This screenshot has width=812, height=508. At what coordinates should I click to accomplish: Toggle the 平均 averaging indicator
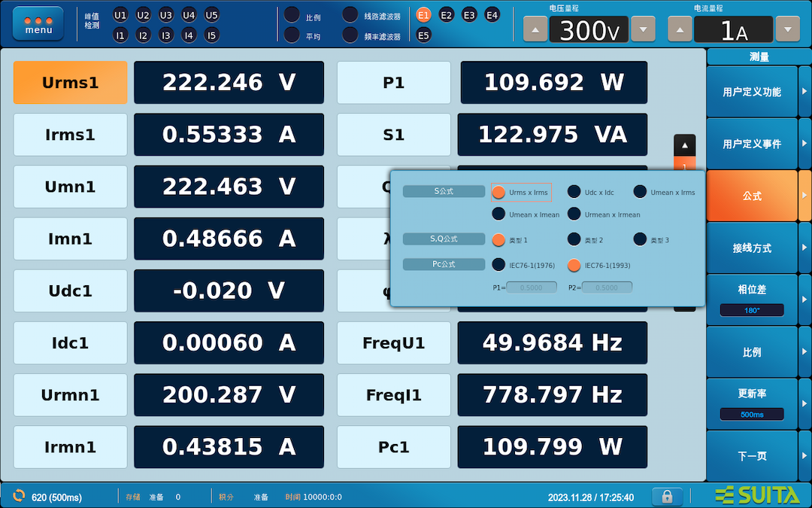tap(292, 35)
